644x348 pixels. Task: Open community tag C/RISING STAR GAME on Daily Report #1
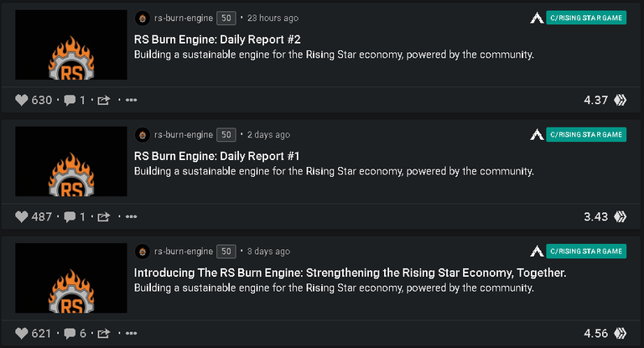tap(586, 134)
